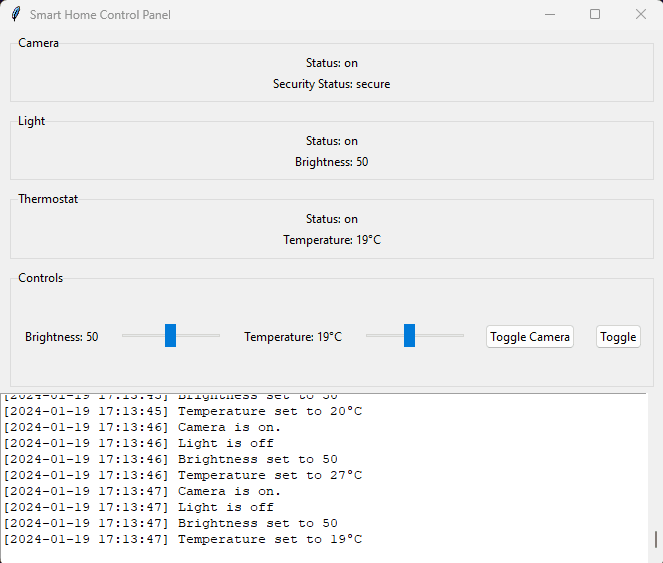663x563 pixels.
Task: Click the Brightness slider handle
Action: pos(170,336)
